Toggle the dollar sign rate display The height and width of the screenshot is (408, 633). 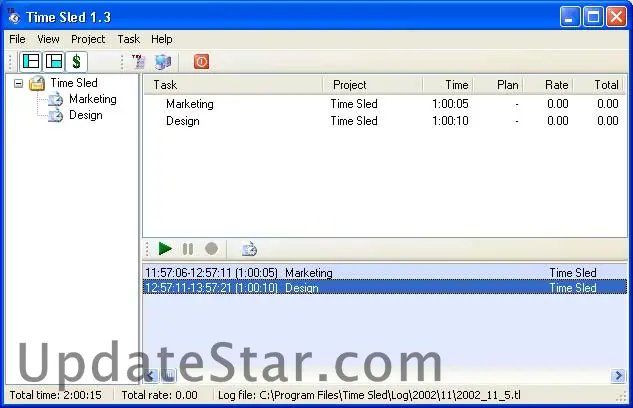tap(76, 61)
